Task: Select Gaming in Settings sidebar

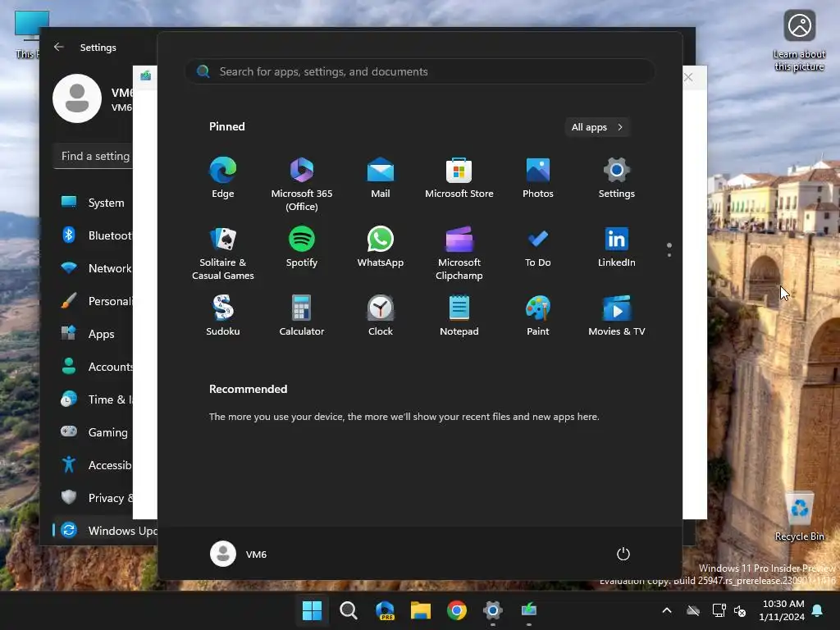Action: point(94,431)
